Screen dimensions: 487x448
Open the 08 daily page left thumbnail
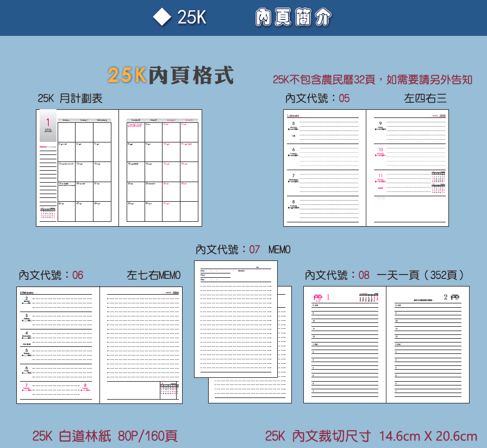pos(345,345)
